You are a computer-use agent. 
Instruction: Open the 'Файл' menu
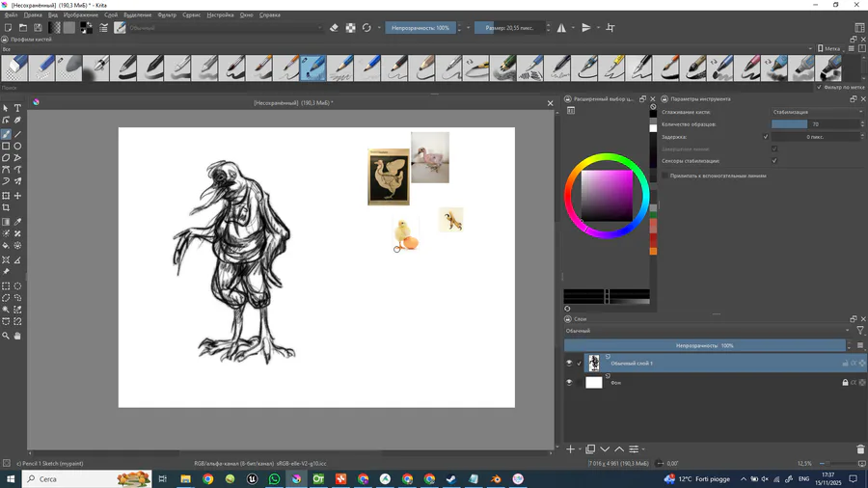tap(11, 14)
